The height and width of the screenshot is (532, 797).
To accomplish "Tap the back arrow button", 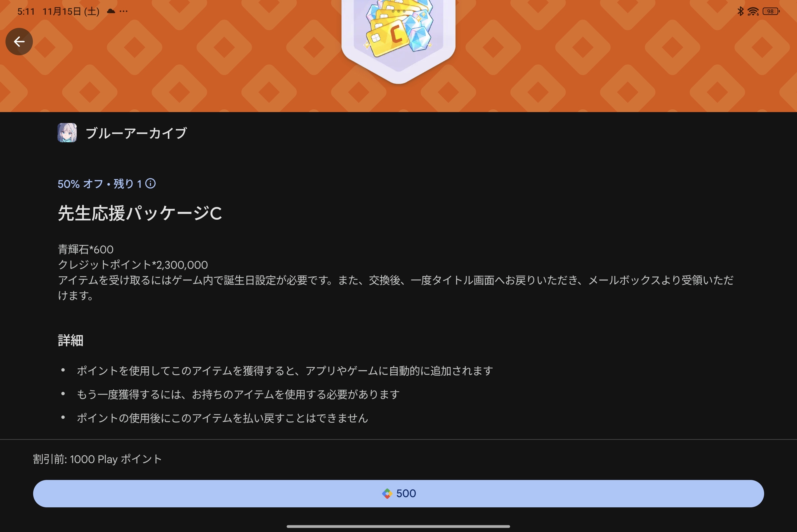I will (19, 42).
